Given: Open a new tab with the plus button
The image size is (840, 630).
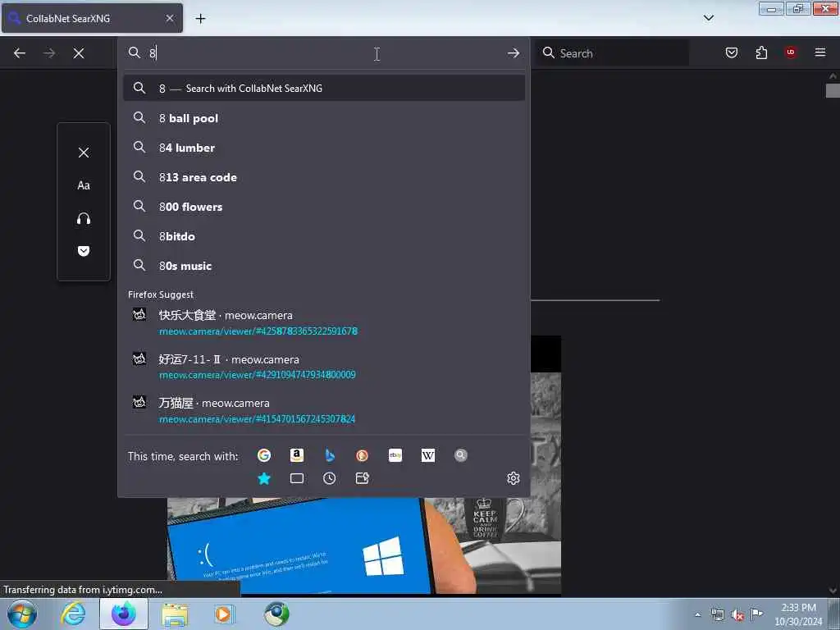Looking at the screenshot, I should point(200,19).
